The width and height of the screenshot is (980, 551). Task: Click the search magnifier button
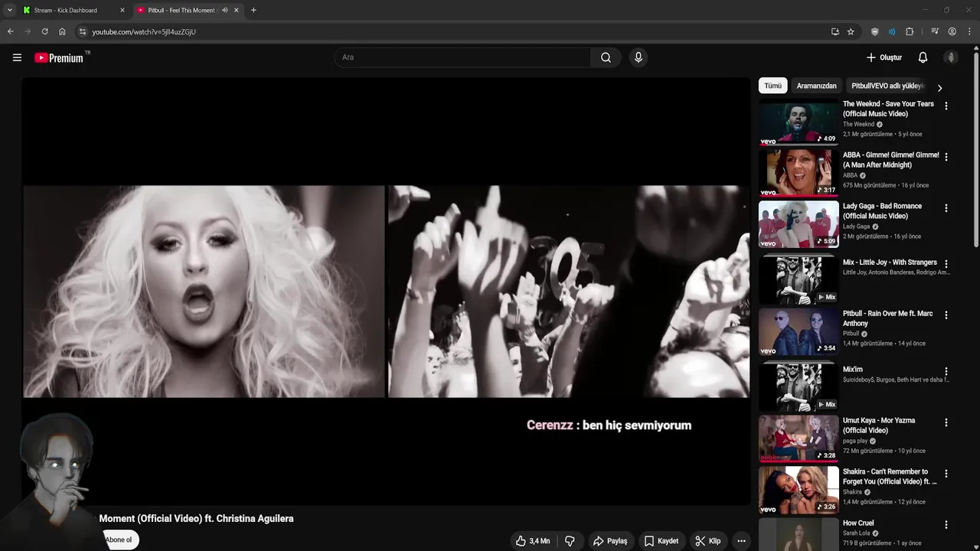606,57
